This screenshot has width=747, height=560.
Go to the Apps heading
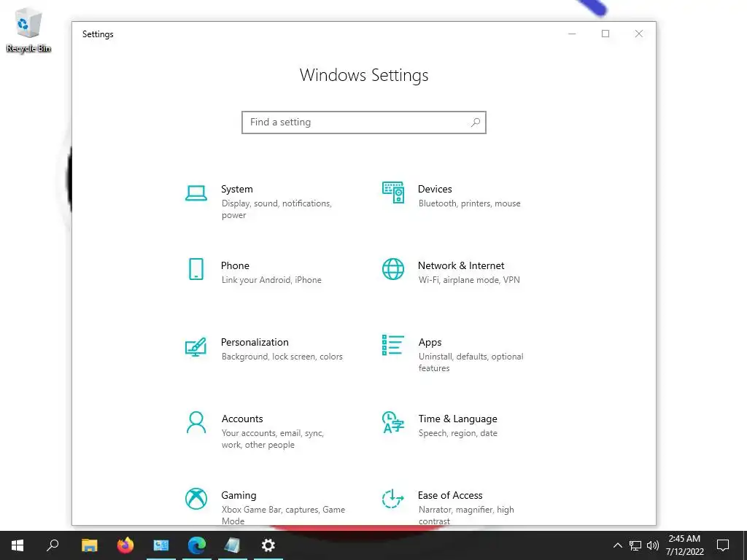(x=430, y=343)
